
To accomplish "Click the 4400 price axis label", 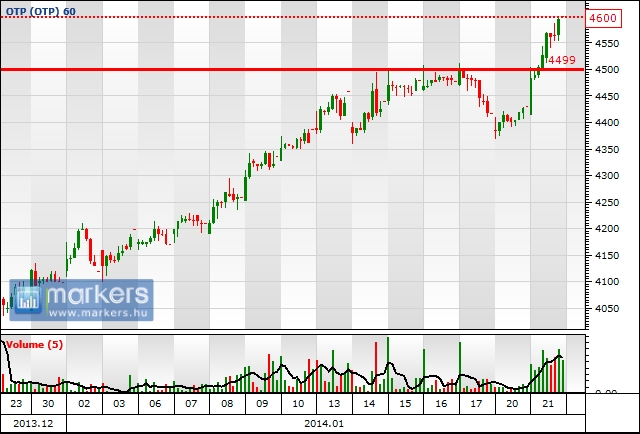I will [607, 122].
